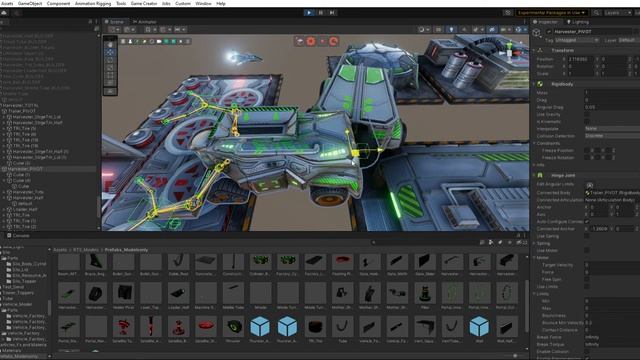The width and height of the screenshot is (640, 360).
Task: Select the Rect tool in the scene toolbar
Action: pyautogui.click(x=110, y=76)
